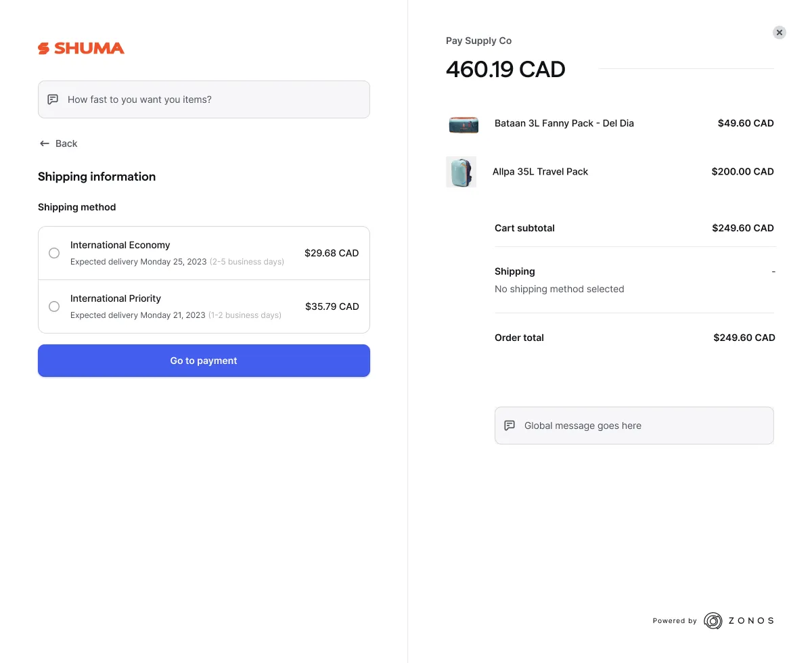Click the message icon beside shipping speed prompt
This screenshot has height=663, width=812.
coord(53,99)
